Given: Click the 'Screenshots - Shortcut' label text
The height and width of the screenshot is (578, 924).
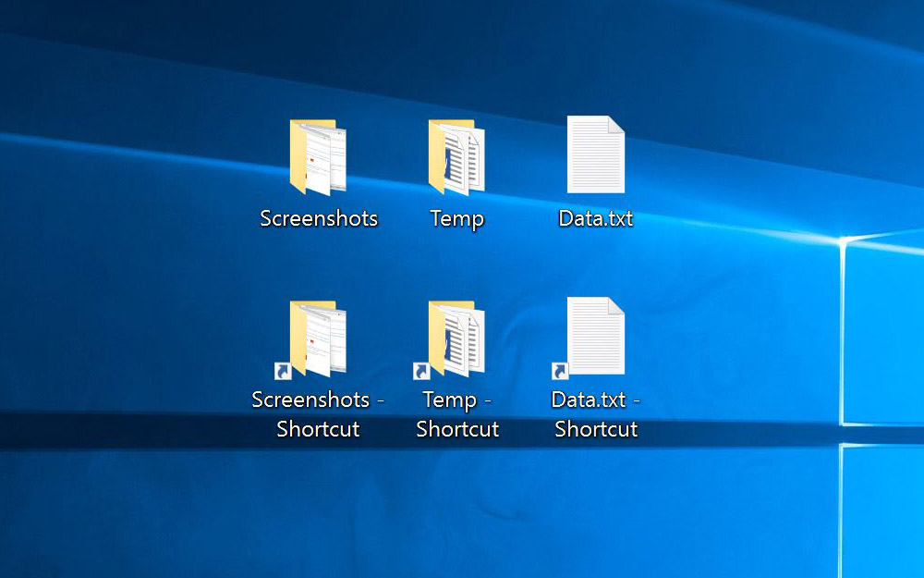Looking at the screenshot, I should pos(318,414).
